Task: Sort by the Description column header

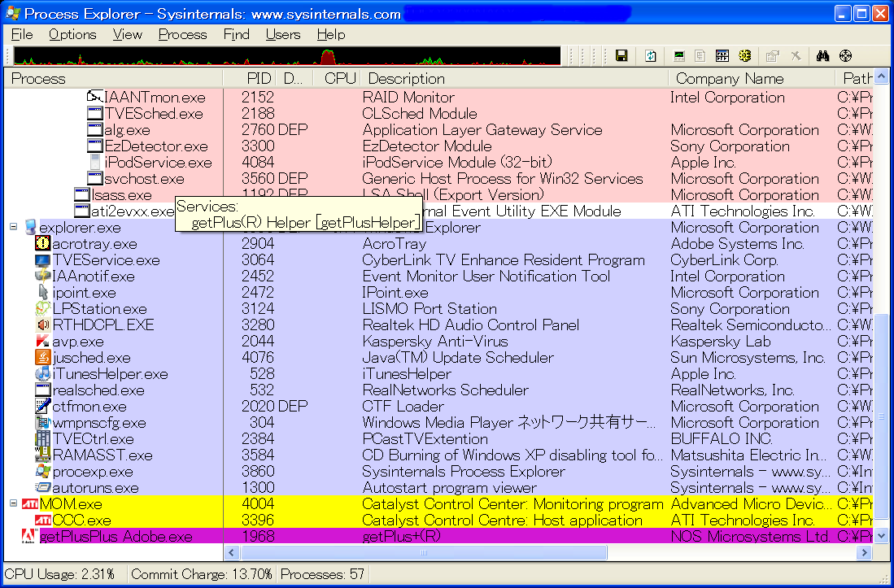Action: [514, 78]
